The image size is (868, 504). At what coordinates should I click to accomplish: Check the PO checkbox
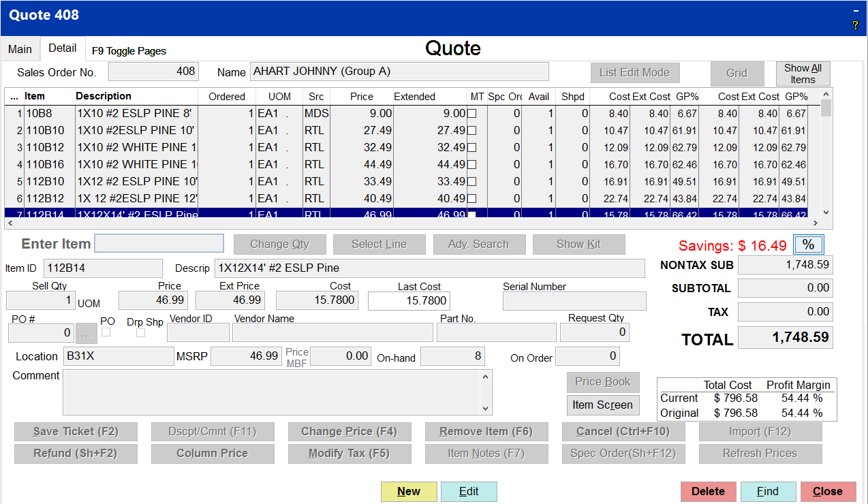(106, 332)
